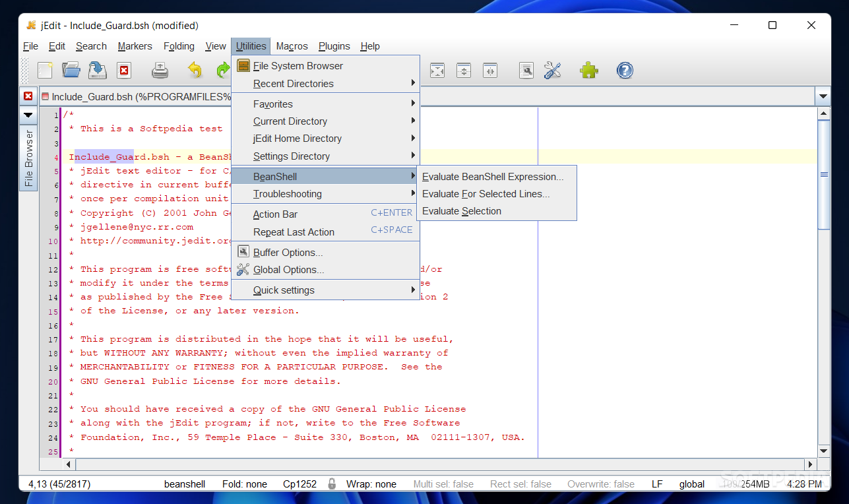The image size is (849, 504).
Task: Click the Open File folder icon
Action: [x=71, y=71]
